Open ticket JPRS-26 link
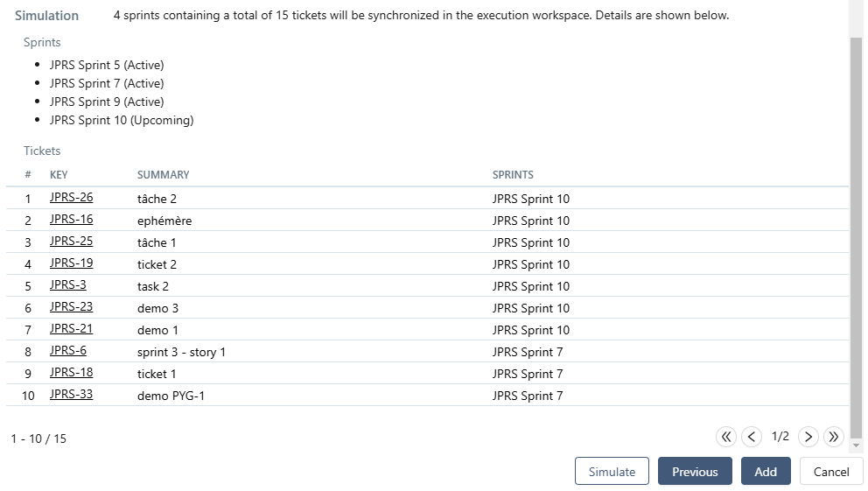 [71, 198]
